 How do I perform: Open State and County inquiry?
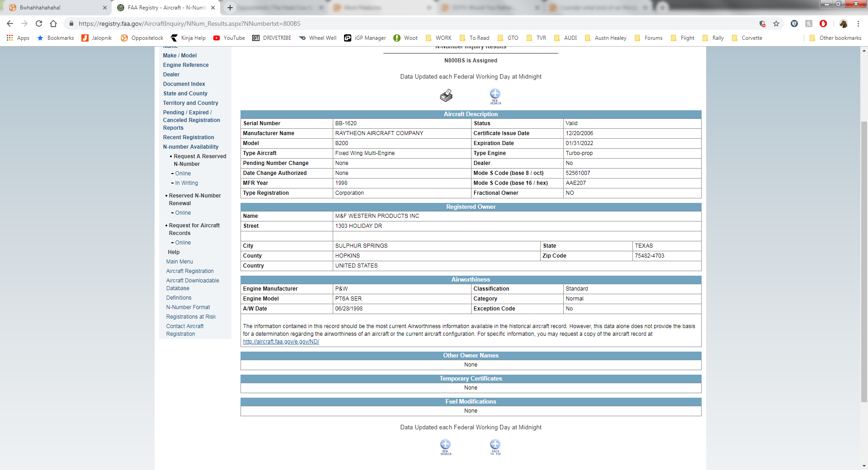click(185, 94)
